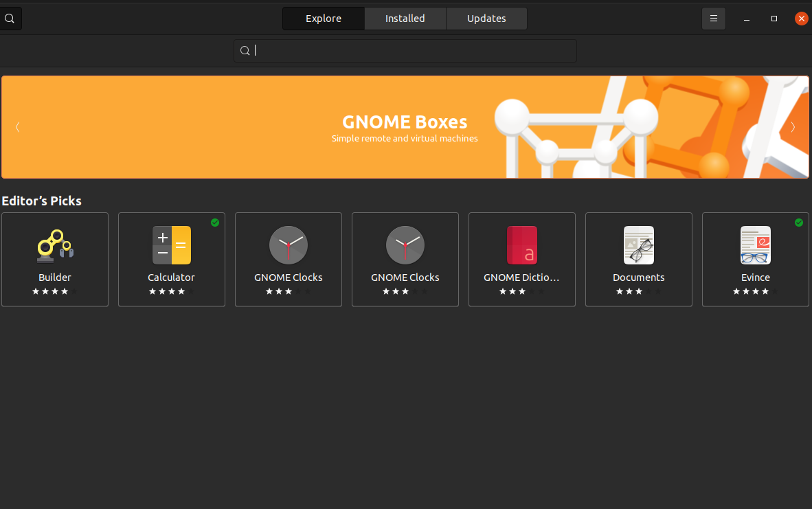812x509 pixels.
Task: Click 'Simple remote and virtual machines' subtitle
Action: pos(405,139)
